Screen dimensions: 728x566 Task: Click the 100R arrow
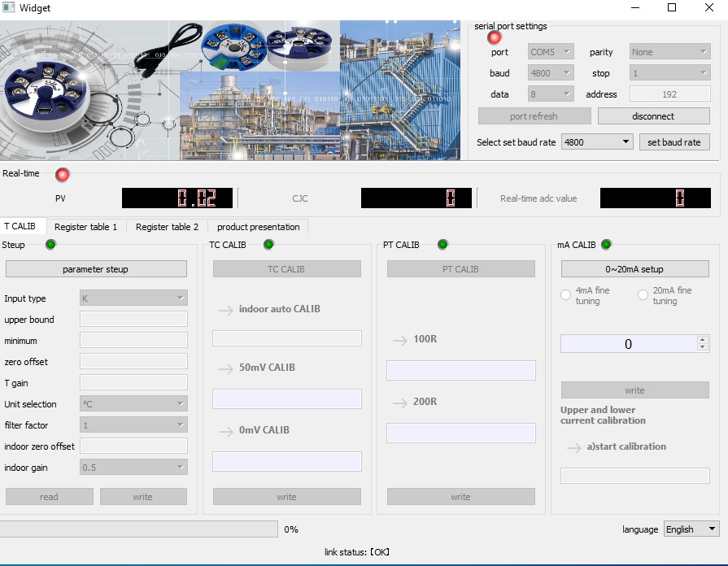tap(399, 341)
